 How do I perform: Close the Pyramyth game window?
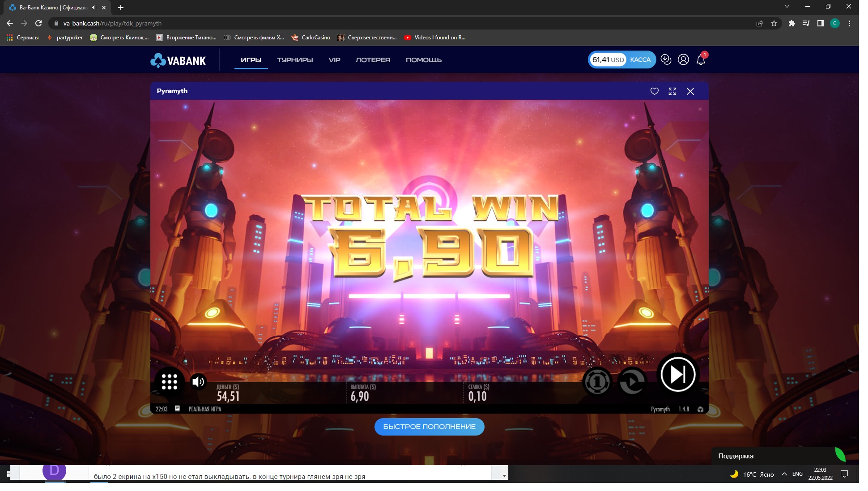(690, 91)
